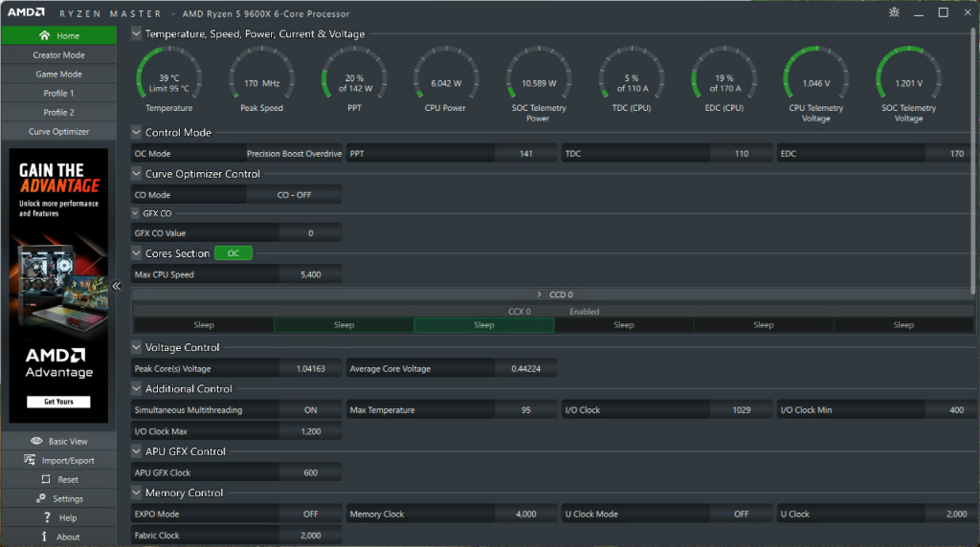The image size is (980, 547).
Task: Click the Memory Clock value 4,000
Action: tap(525, 514)
